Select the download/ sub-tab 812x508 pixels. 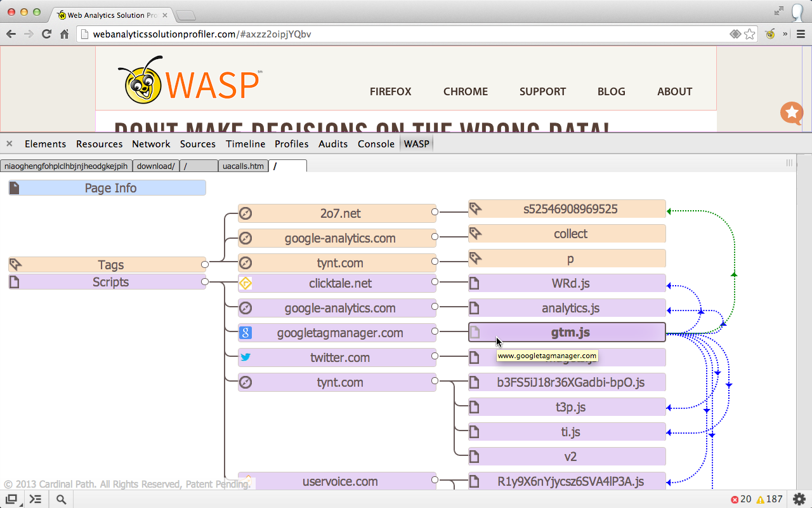155,166
